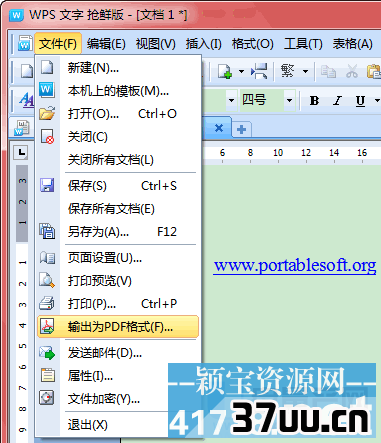The image size is (381, 443).
Task: Click the page setup icon in menu
Action: [47, 258]
